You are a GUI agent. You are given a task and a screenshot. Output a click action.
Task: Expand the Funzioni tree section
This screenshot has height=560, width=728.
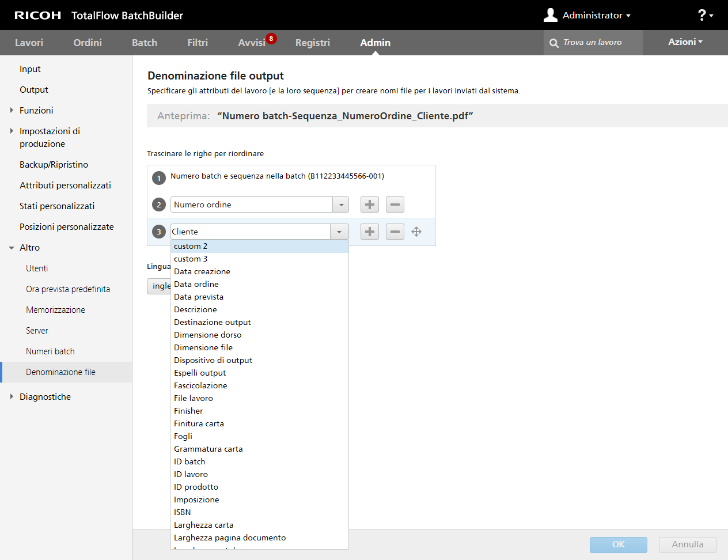pyautogui.click(x=12, y=110)
